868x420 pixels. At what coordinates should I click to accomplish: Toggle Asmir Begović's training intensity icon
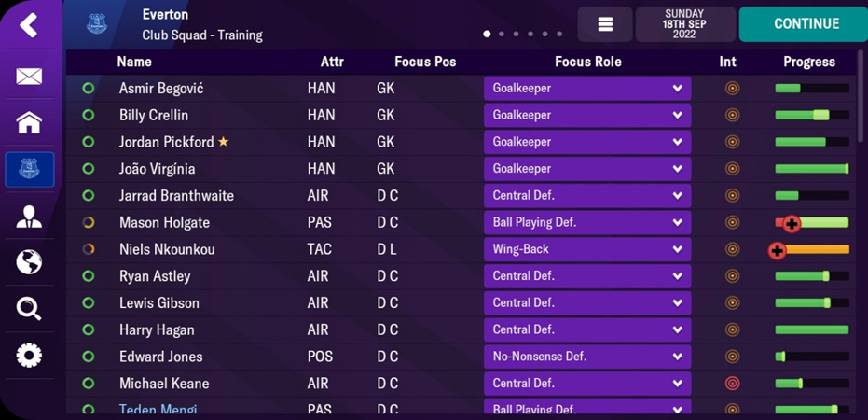click(732, 89)
